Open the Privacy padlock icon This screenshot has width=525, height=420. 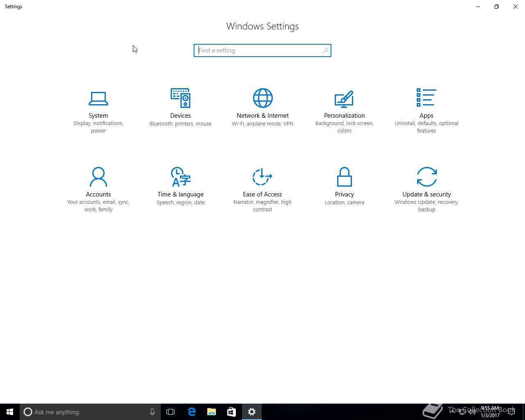tap(345, 177)
